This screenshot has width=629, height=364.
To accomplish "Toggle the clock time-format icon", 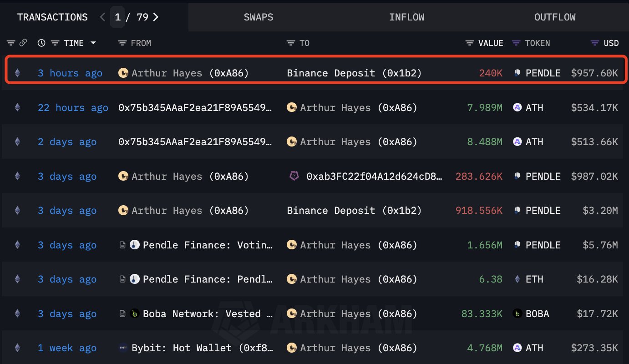I will 41,43.
